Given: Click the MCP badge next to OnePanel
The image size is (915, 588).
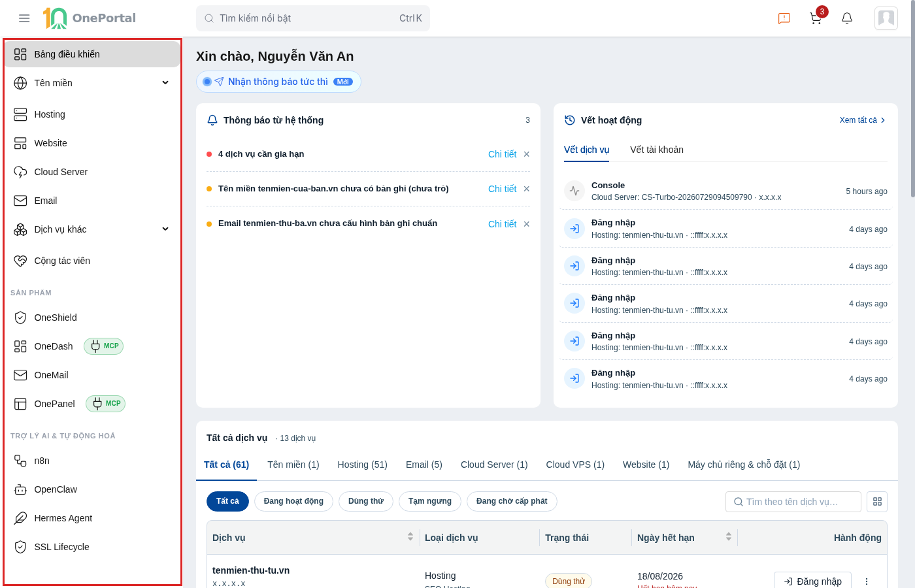Looking at the screenshot, I should (x=105, y=404).
